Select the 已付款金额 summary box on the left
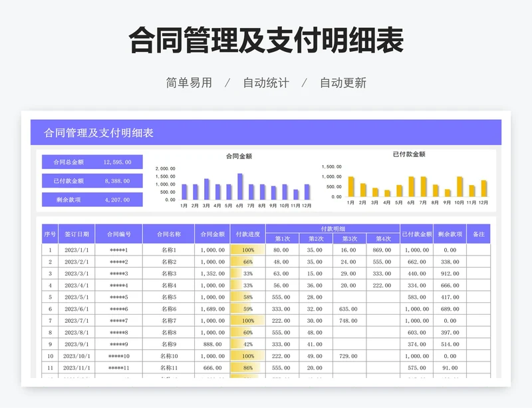Image resolution: width=532 pixels, height=408 pixels. click(x=92, y=180)
